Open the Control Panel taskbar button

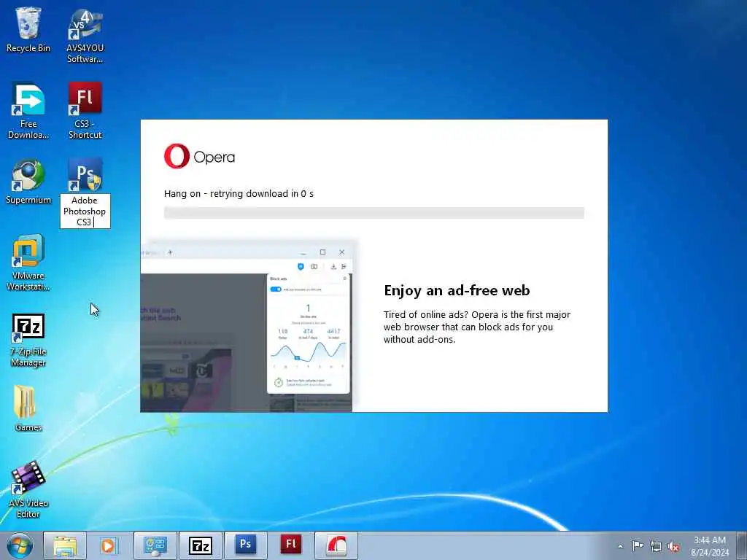point(155,545)
